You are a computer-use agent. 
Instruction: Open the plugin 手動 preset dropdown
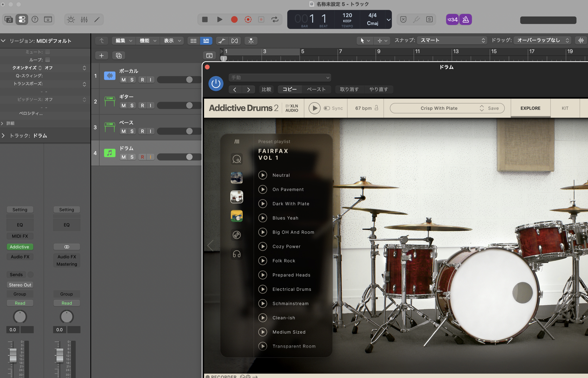pos(280,78)
